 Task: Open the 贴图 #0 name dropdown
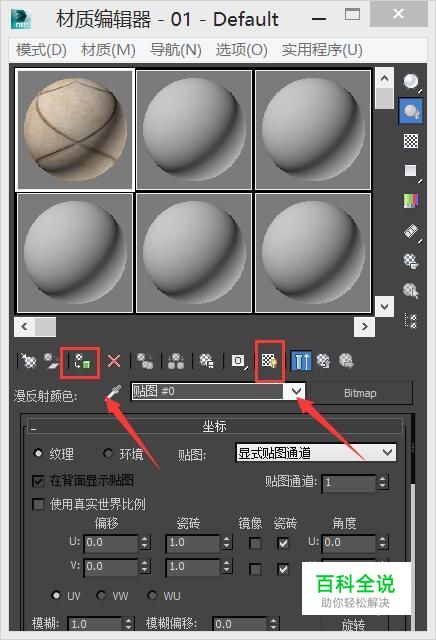click(297, 392)
